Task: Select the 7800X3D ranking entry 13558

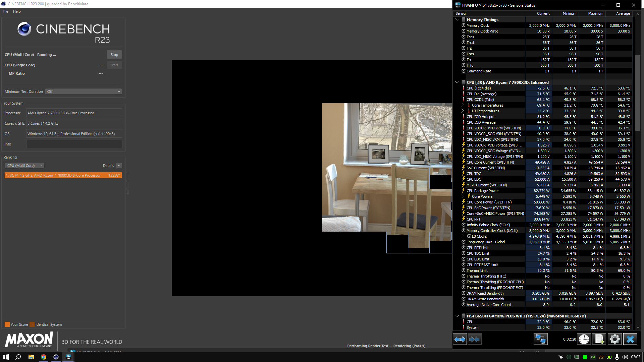Action: pyautogui.click(x=63, y=175)
